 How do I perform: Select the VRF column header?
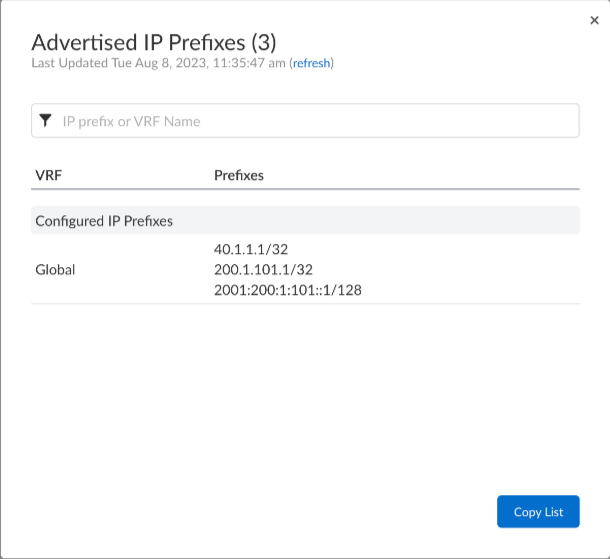click(x=49, y=175)
